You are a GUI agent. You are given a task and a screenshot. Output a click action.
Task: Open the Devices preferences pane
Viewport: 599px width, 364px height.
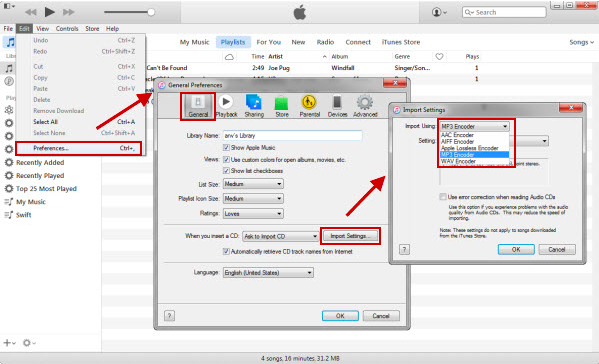pos(337,106)
